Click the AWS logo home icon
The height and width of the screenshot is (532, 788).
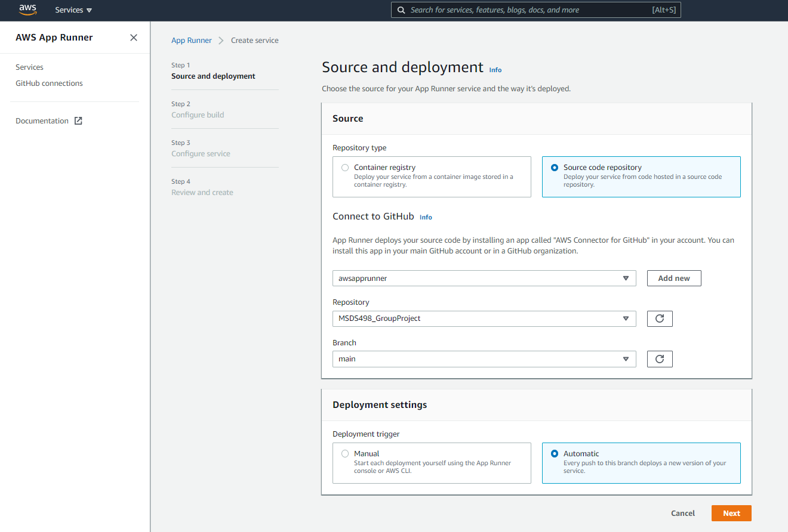(x=27, y=10)
